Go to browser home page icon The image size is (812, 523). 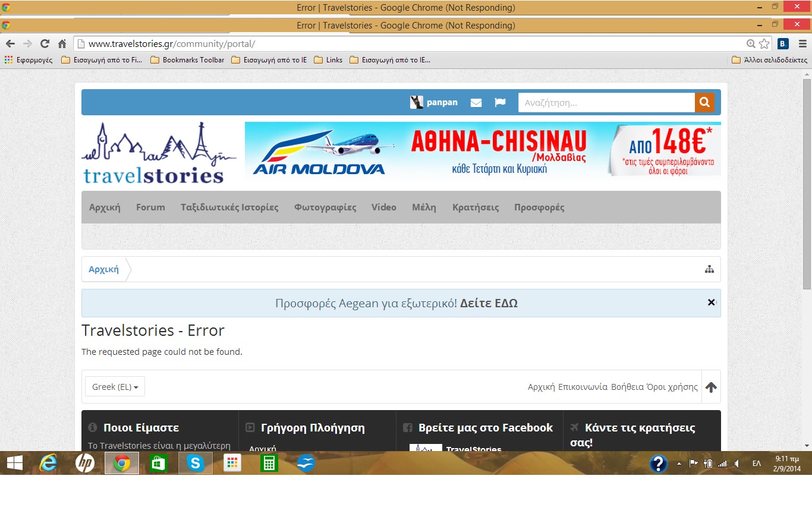[x=62, y=44]
